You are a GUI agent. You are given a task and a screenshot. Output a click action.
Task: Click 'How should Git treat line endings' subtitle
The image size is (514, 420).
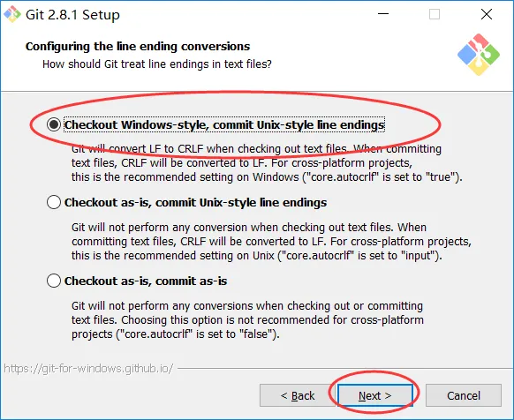[157, 64]
